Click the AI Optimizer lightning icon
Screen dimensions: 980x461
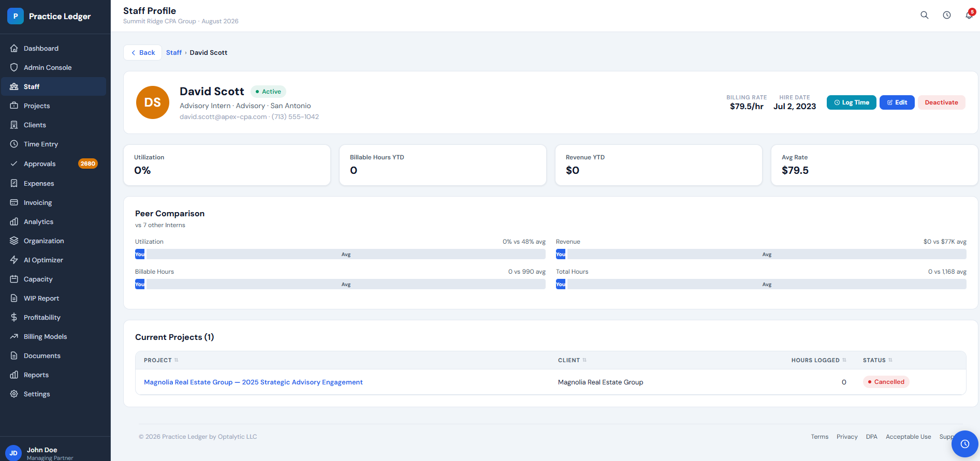click(x=14, y=260)
